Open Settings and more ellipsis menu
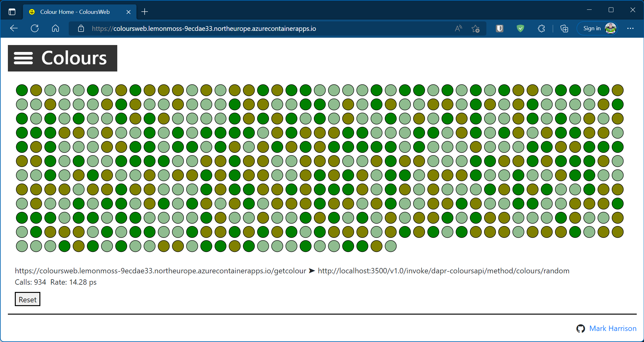Screen dimensions: 644x342 click(x=630, y=29)
